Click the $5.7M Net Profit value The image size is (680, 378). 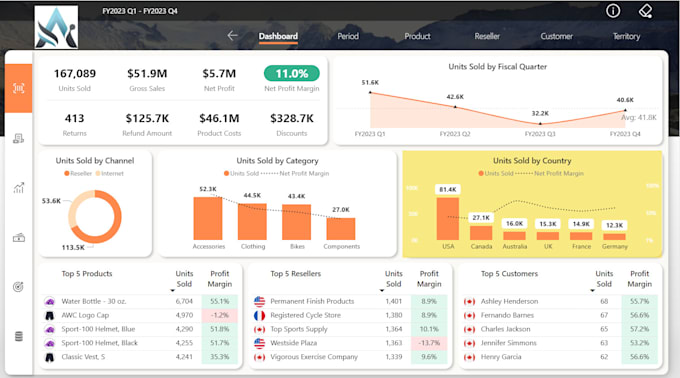point(219,74)
